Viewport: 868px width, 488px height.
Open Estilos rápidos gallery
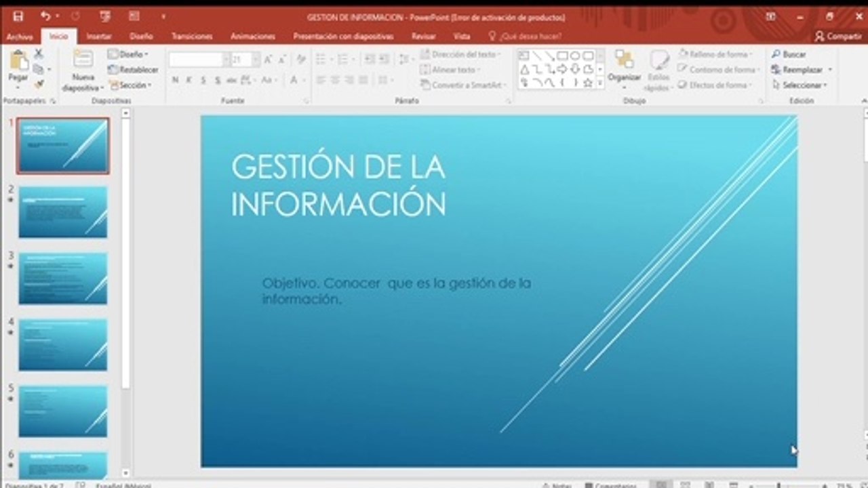click(x=658, y=70)
